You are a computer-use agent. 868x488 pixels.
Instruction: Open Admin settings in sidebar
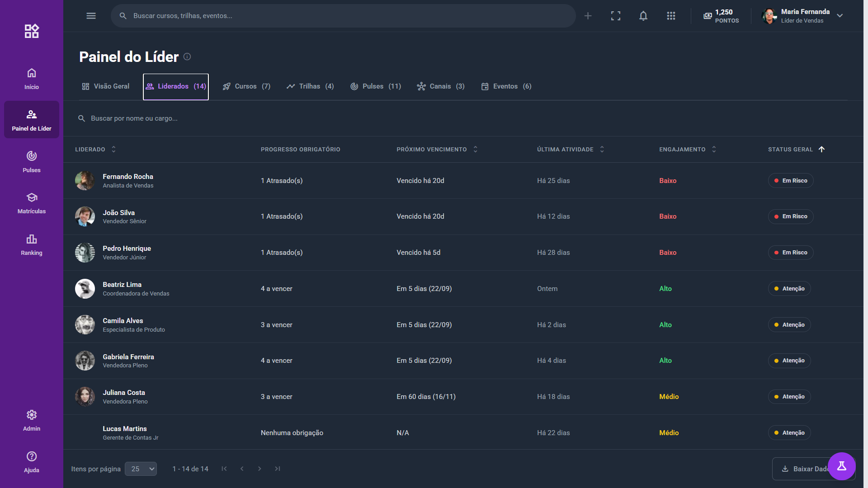(32, 420)
